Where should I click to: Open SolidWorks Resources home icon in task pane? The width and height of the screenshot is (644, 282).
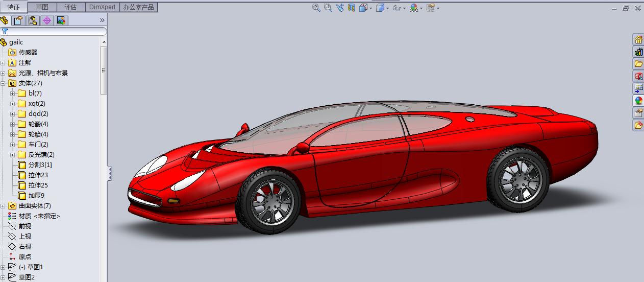coord(638,39)
